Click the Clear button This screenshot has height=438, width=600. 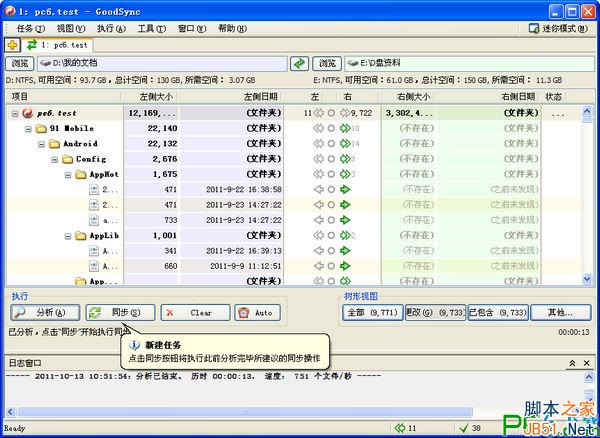[x=195, y=313]
